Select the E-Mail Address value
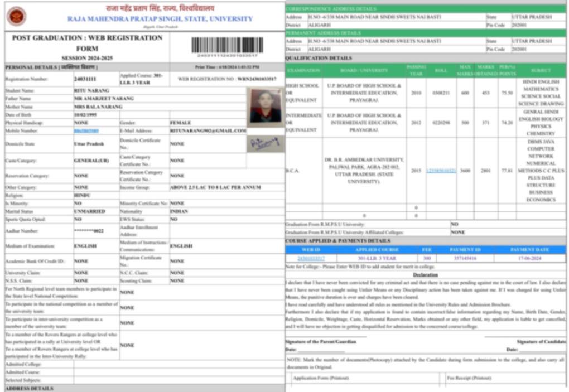 (208, 130)
